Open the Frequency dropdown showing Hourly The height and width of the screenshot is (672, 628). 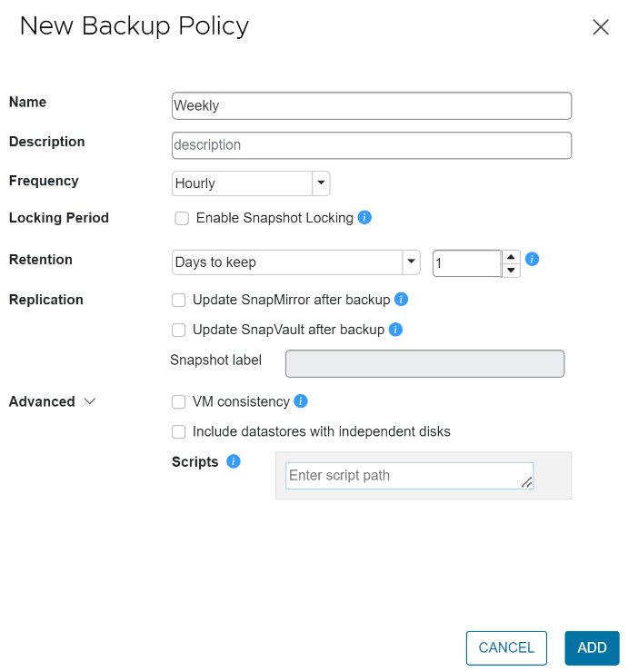tap(321, 183)
